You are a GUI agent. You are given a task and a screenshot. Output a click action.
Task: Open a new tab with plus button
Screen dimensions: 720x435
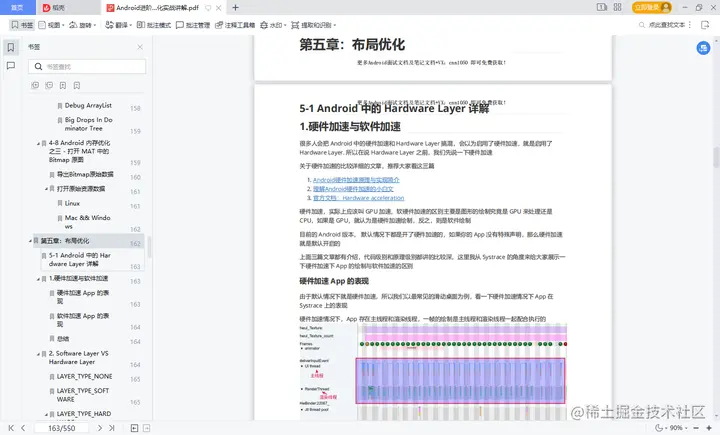pos(236,7)
